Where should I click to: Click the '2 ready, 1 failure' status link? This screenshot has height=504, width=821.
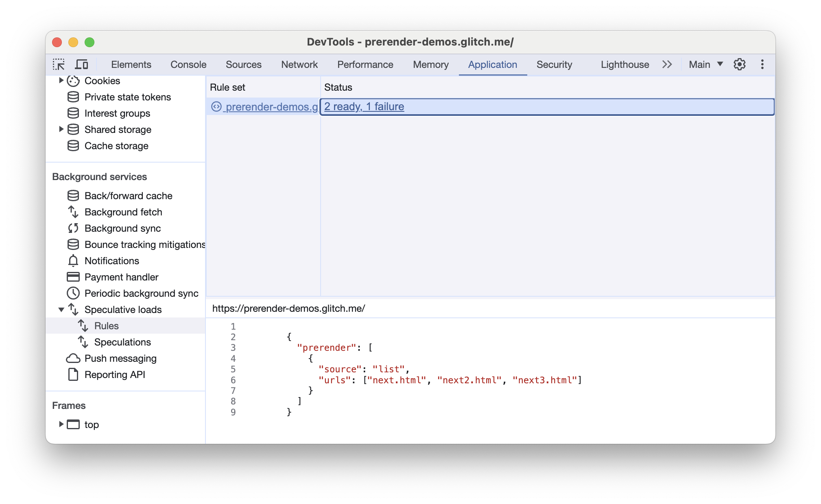point(365,106)
